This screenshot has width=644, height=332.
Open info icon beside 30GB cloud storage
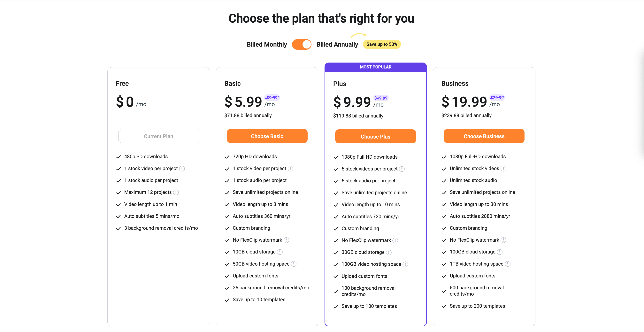click(x=389, y=253)
